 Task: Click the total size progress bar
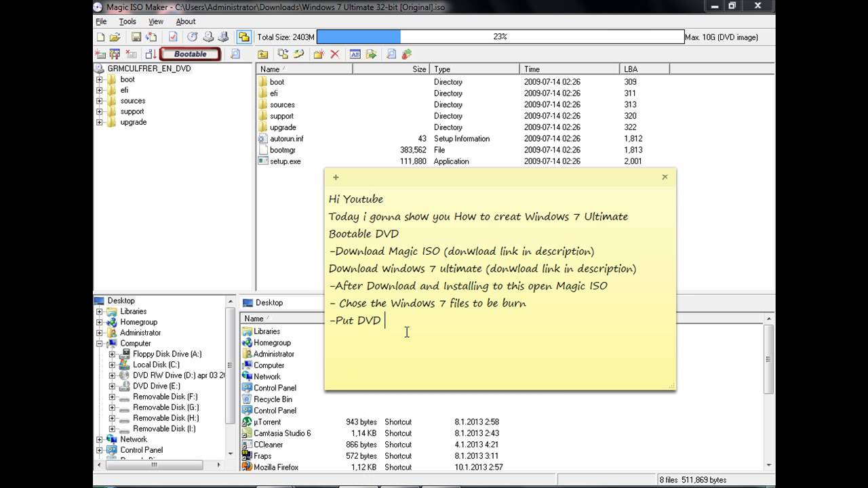click(x=500, y=37)
